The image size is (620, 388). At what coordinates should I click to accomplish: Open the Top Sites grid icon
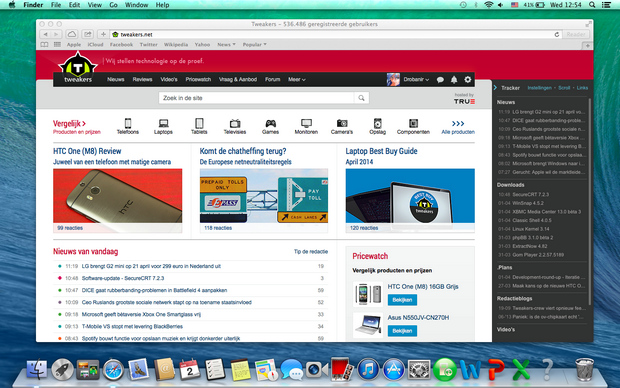[x=57, y=45]
